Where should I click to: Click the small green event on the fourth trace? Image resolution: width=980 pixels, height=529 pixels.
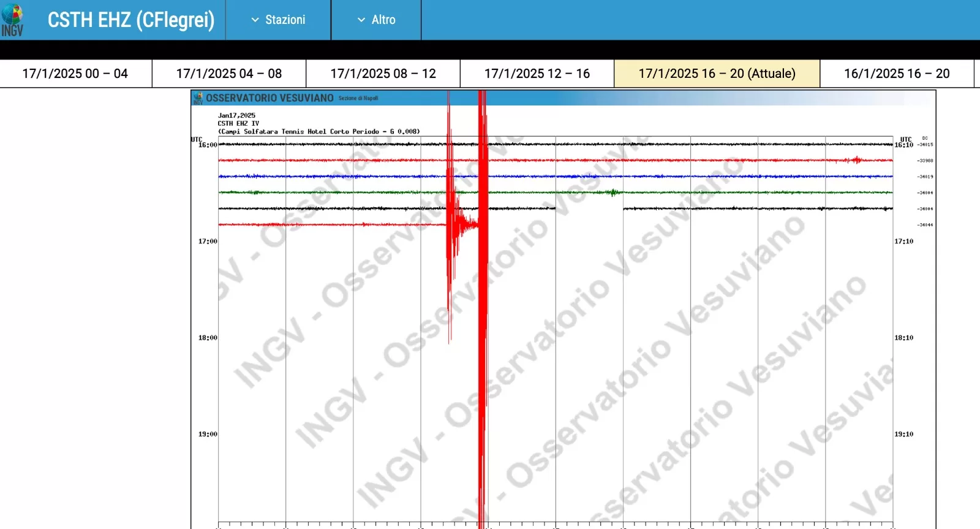(x=612, y=192)
